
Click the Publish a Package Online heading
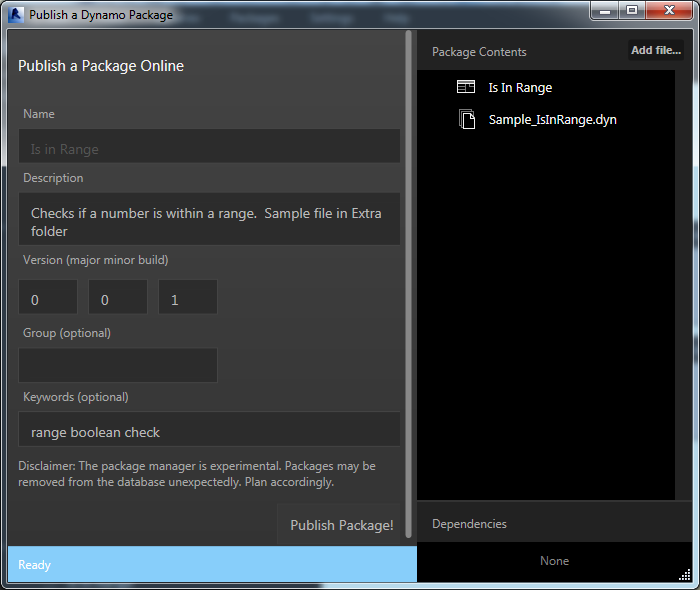[x=101, y=66]
